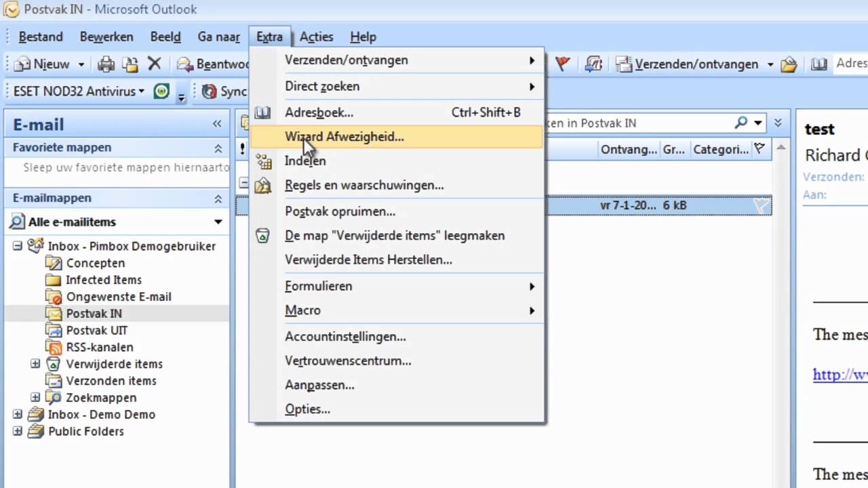This screenshot has height=488, width=868.
Task: Open the Alle e-mailitems dropdown
Action: pyautogui.click(x=218, y=222)
